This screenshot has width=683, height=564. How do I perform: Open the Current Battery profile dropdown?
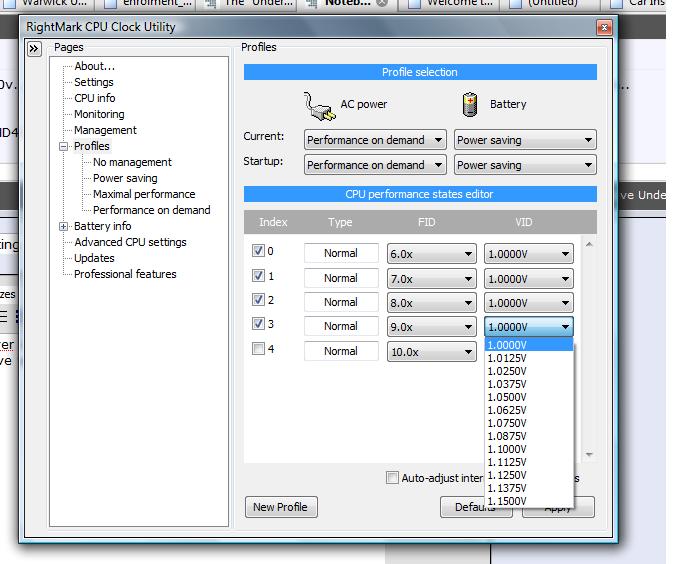[525, 140]
